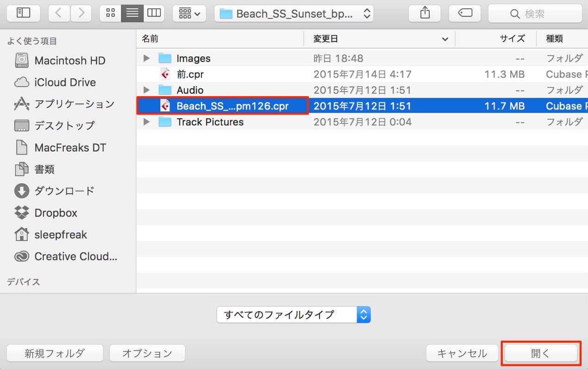Viewport: 588px width, 369px height.
Task: Select the Beach_SS_...pm126.cpr file icon
Action: pyautogui.click(x=165, y=106)
